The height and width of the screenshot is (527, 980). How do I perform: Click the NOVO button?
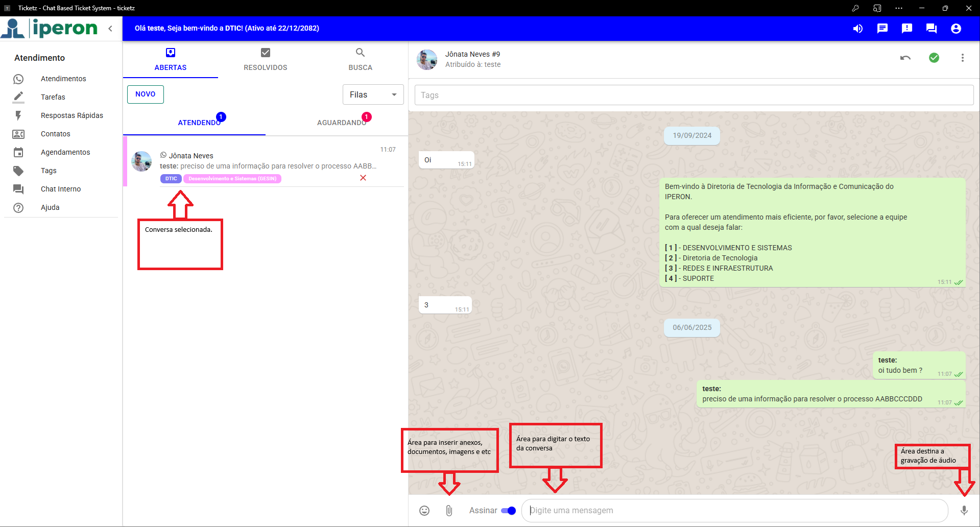[146, 94]
